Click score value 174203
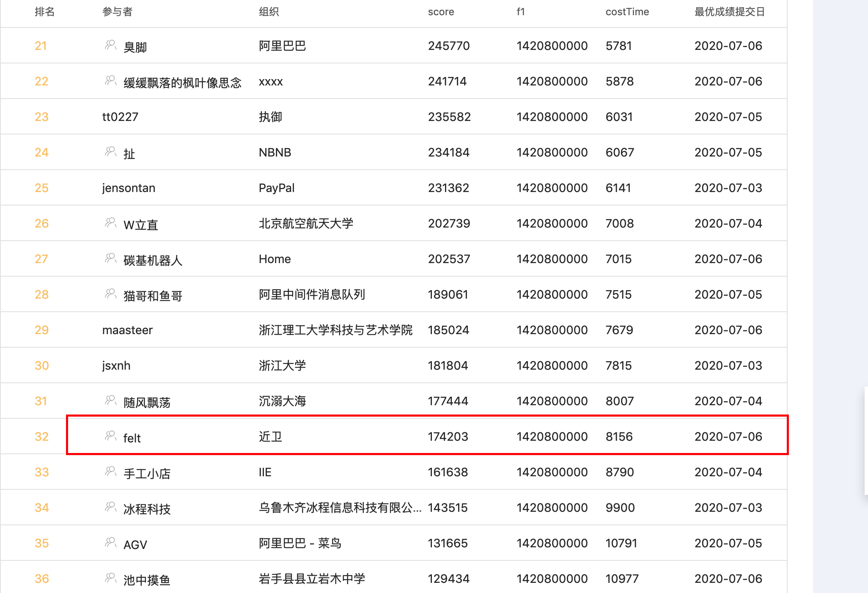The width and height of the screenshot is (868, 593). (x=448, y=437)
